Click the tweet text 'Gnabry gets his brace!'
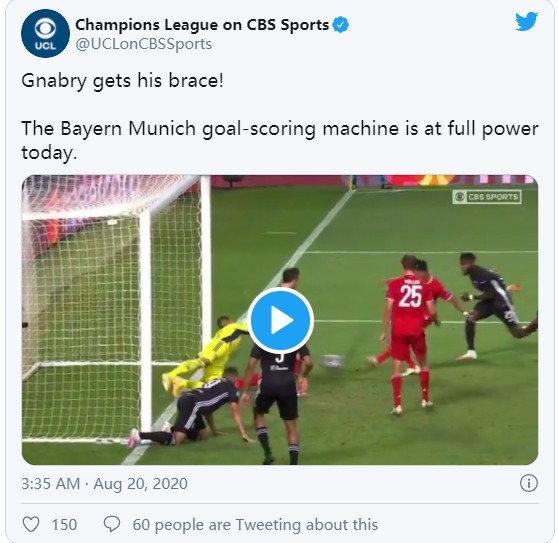Screen dimensions: 558x543 coord(122,81)
